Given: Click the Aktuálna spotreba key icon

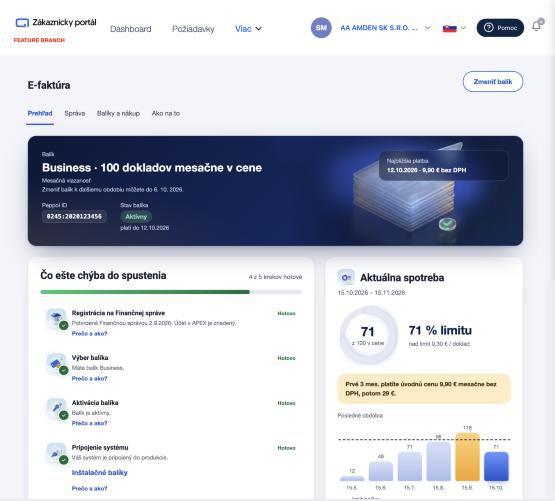Looking at the screenshot, I should point(346,278).
